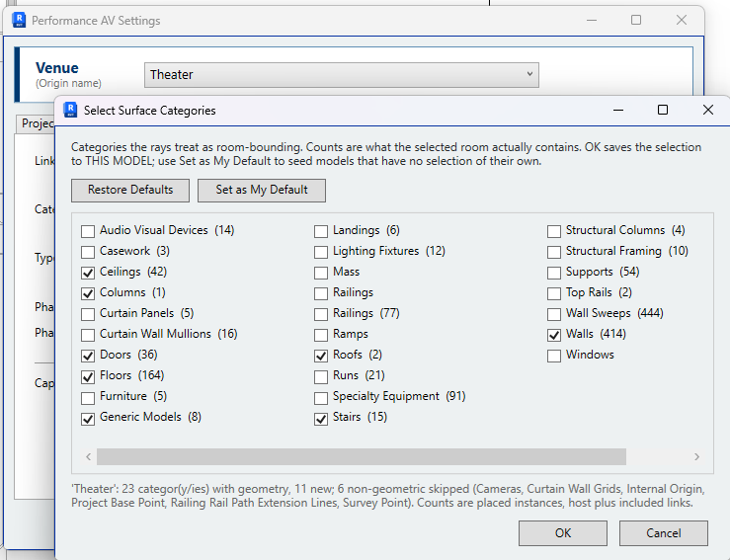
Task: Click the Venue heading in settings window
Action: (x=56, y=68)
